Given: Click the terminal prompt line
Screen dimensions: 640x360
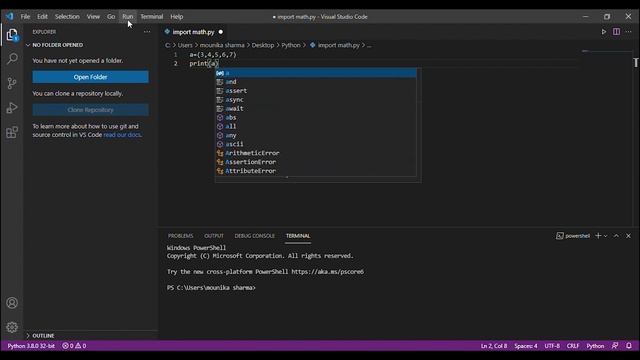Looking at the screenshot, I should pos(211,288).
